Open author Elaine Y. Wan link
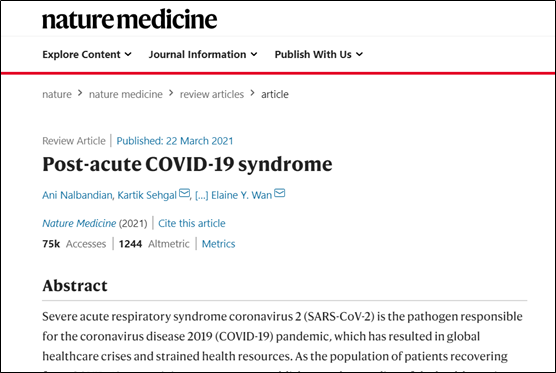 tap(241, 195)
